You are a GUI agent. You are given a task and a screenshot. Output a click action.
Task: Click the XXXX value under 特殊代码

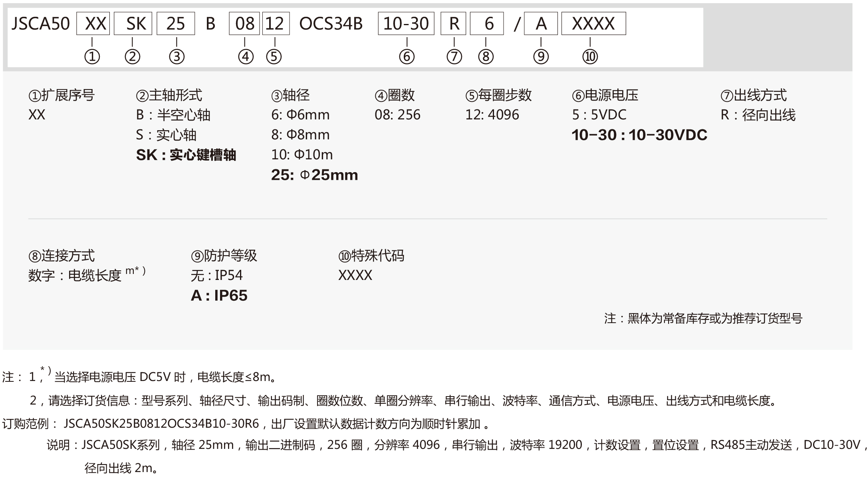(355, 275)
